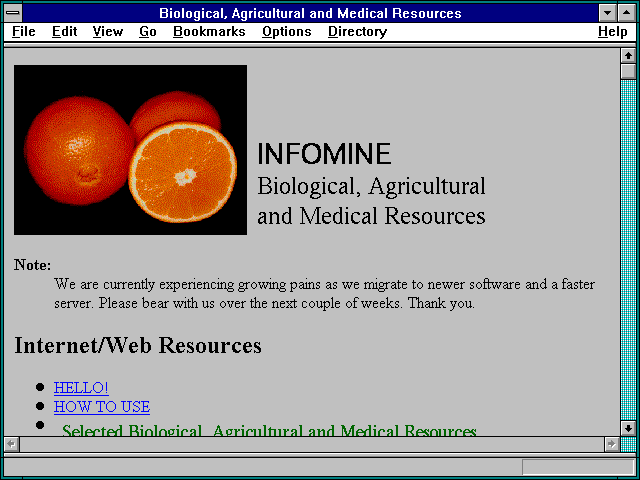The height and width of the screenshot is (480, 640).
Task: Click the Internet/Web Resources heading
Action: [x=138, y=345]
